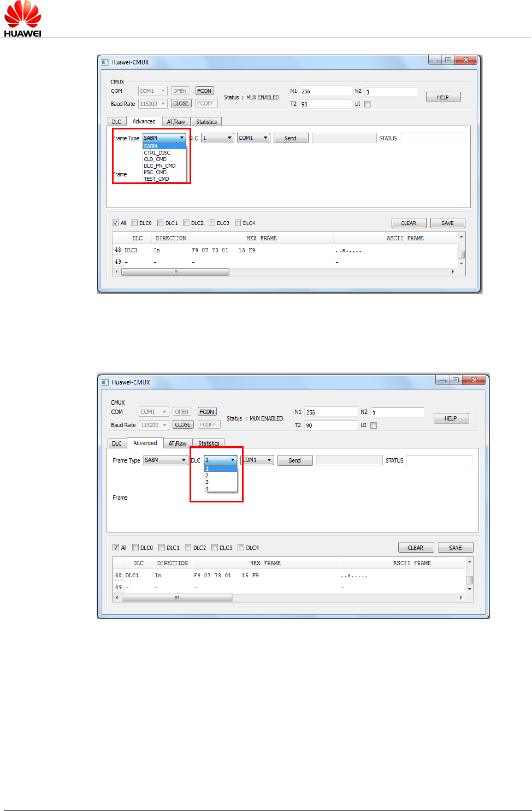Click N1 field showing 256 in Frame Type list window
This screenshot has height=811, width=532.
pos(326,91)
